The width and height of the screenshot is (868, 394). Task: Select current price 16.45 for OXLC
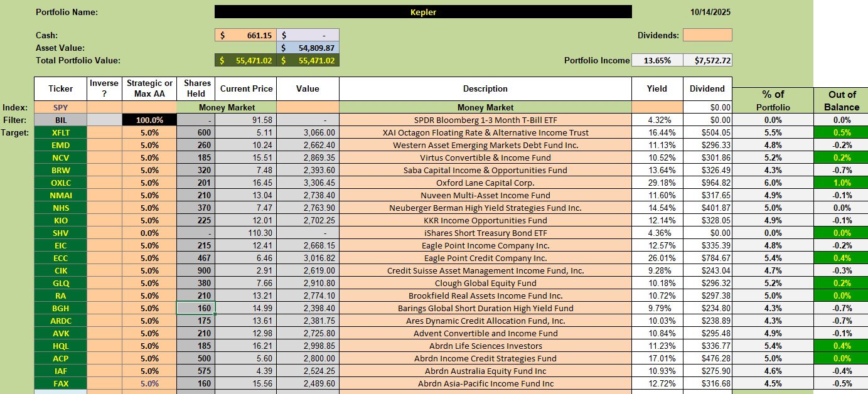(245, 183)
